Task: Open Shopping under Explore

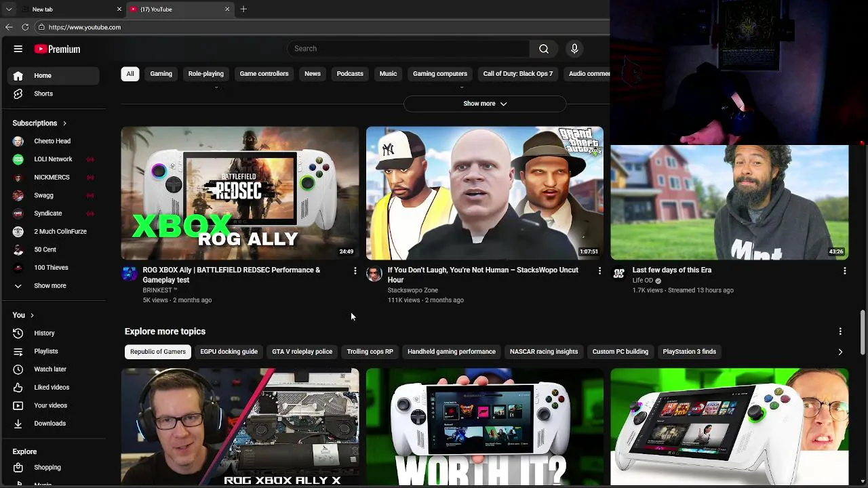Action: [x=53, y=468]
